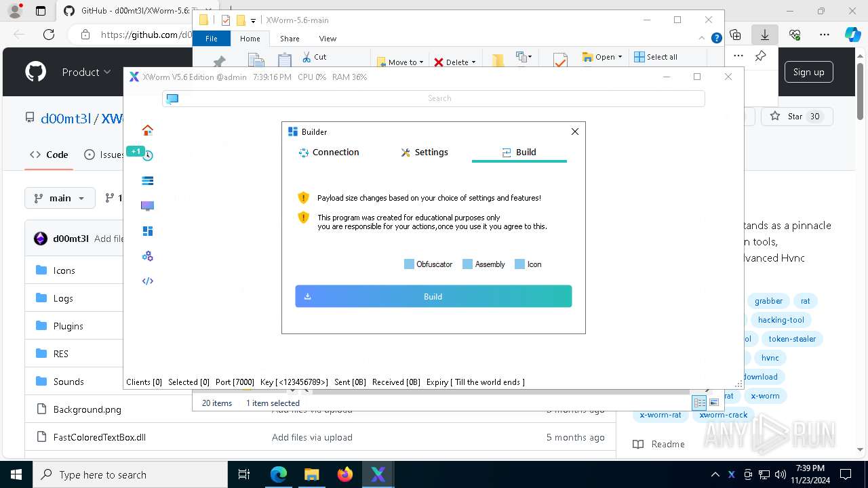Image resolution: width=868 pixels, height=488 pixels.
Task: Click the GitHub logo
Action: 36,72
